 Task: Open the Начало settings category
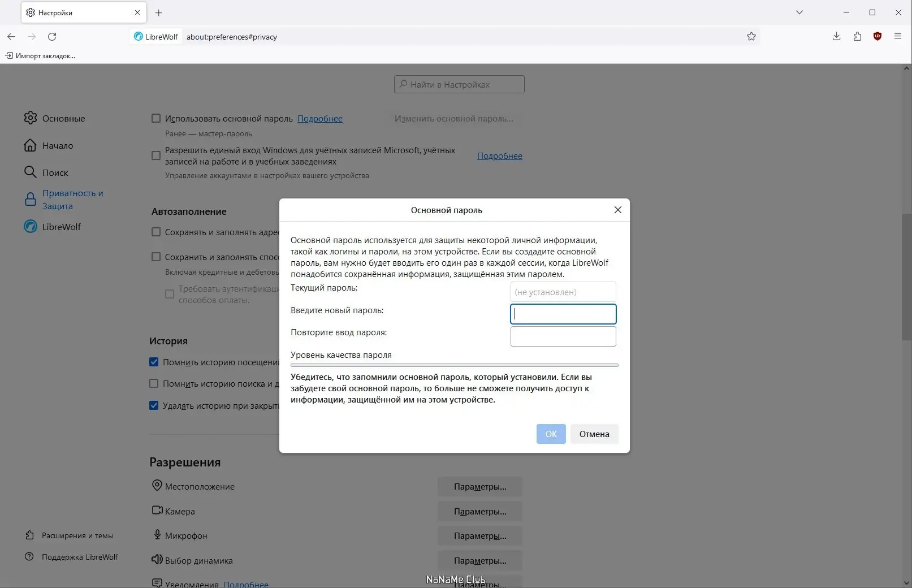point(49,145)
